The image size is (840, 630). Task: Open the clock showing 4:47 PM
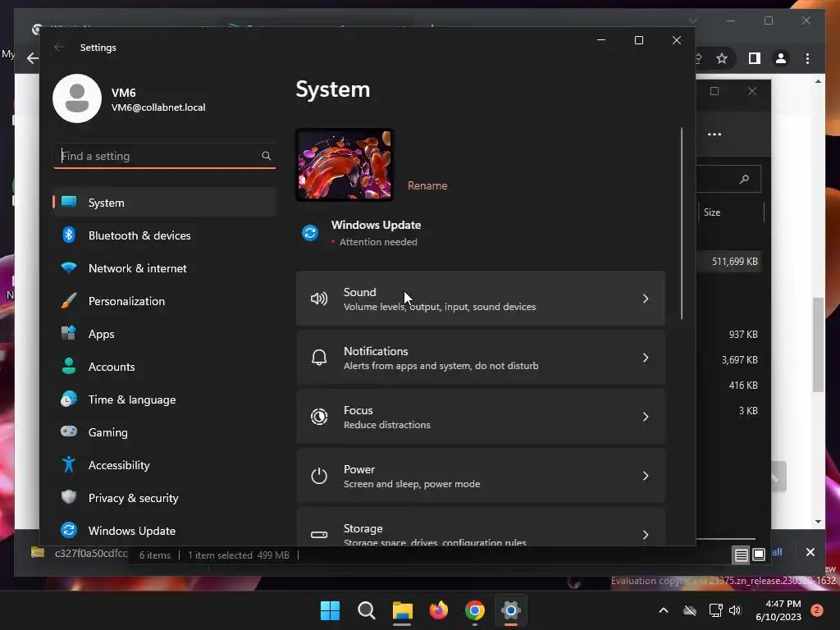click(778, 610)
